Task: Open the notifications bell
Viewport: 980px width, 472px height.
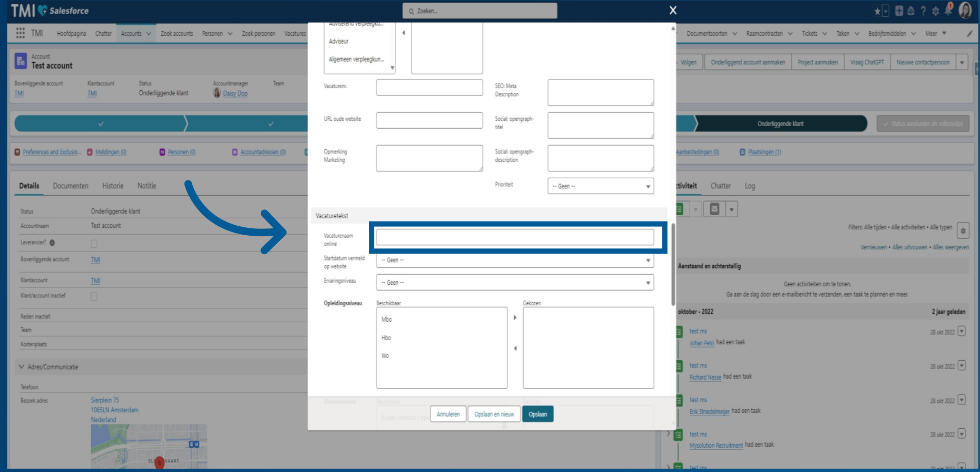Action: pyautogui.click(x=948, y=10)
